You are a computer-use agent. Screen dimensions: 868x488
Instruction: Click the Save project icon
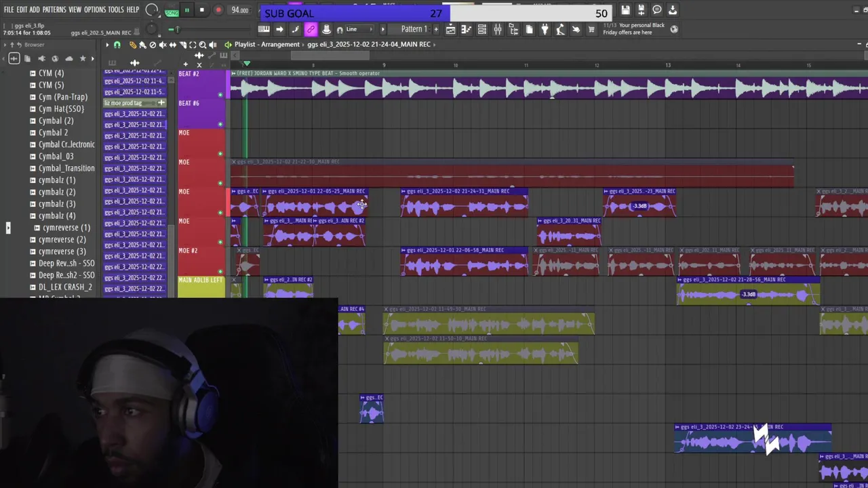click(625, 10)
